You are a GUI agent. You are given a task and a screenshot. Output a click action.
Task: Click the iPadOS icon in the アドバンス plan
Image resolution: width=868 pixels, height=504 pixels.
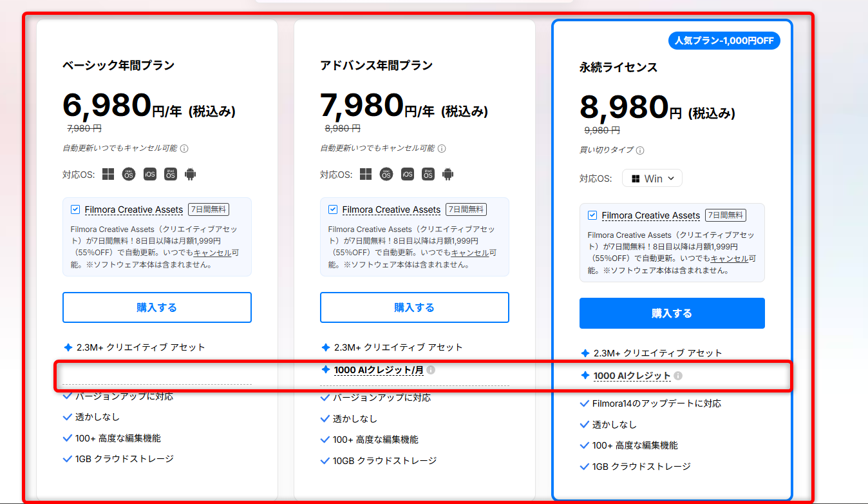428,174
